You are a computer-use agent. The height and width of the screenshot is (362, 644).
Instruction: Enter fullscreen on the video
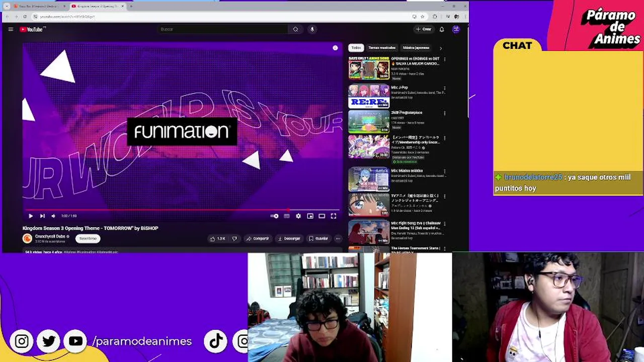coord(333,216)
